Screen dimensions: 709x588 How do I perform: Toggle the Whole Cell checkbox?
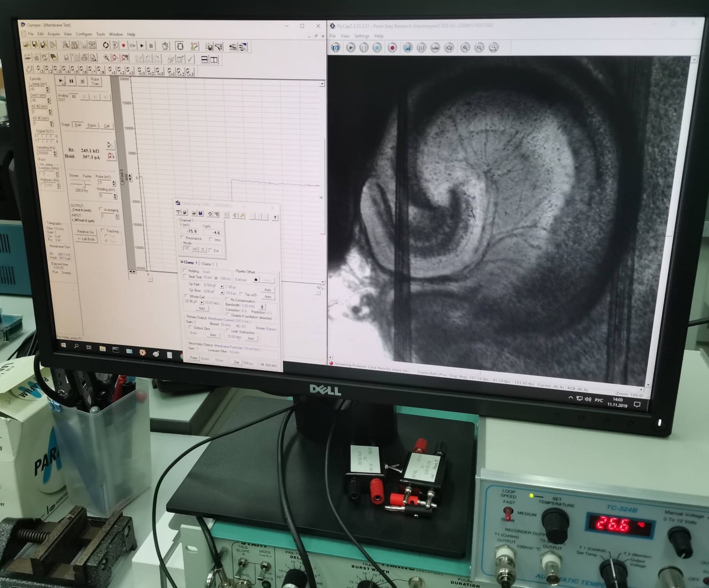click(187, 296)
